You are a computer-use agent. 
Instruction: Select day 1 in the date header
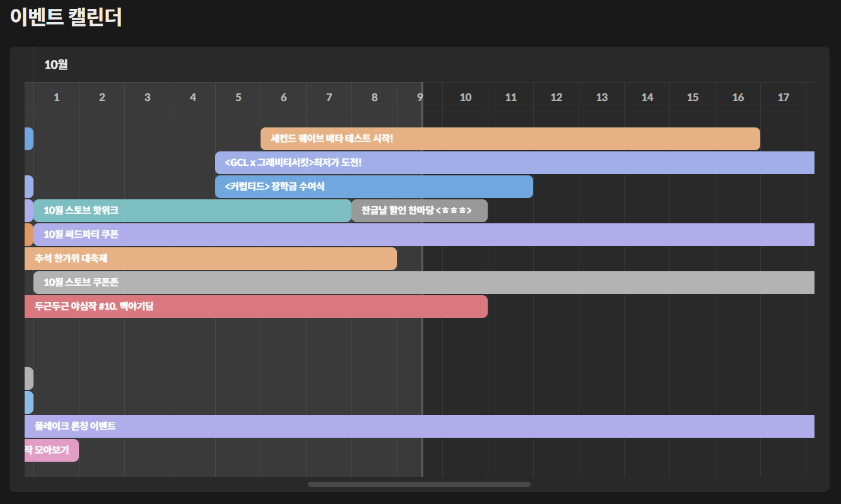point(57,97)
